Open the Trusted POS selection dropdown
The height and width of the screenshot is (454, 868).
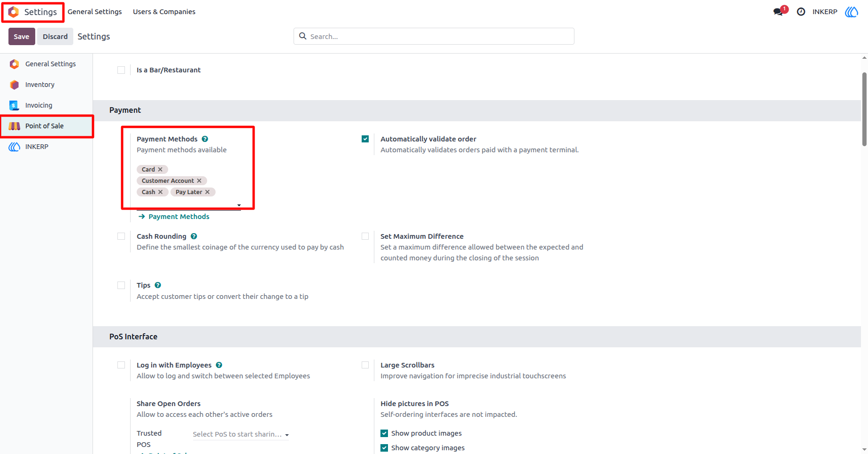click(x=240, y=434)
